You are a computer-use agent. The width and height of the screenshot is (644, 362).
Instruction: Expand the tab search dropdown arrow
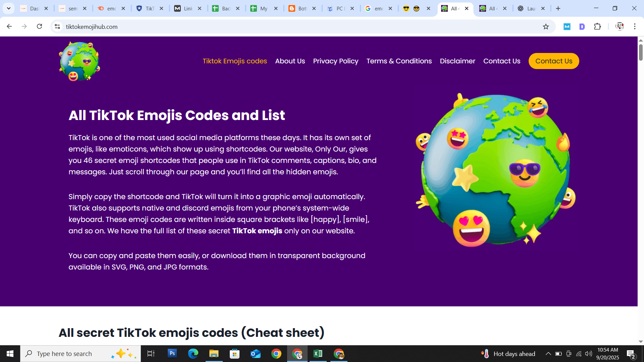9,8
